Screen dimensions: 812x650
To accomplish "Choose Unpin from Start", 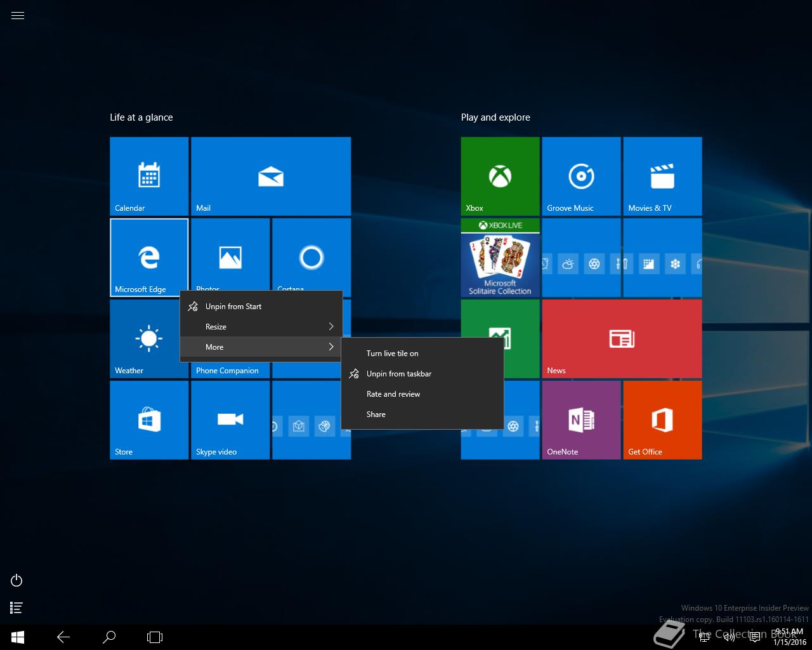I will pos(233,307).
